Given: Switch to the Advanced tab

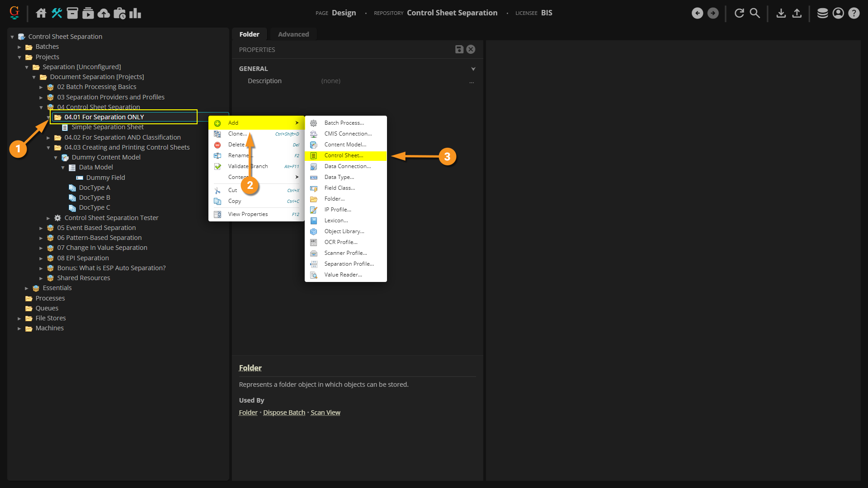Looking at the screenshot, I should tap(293, 34).
